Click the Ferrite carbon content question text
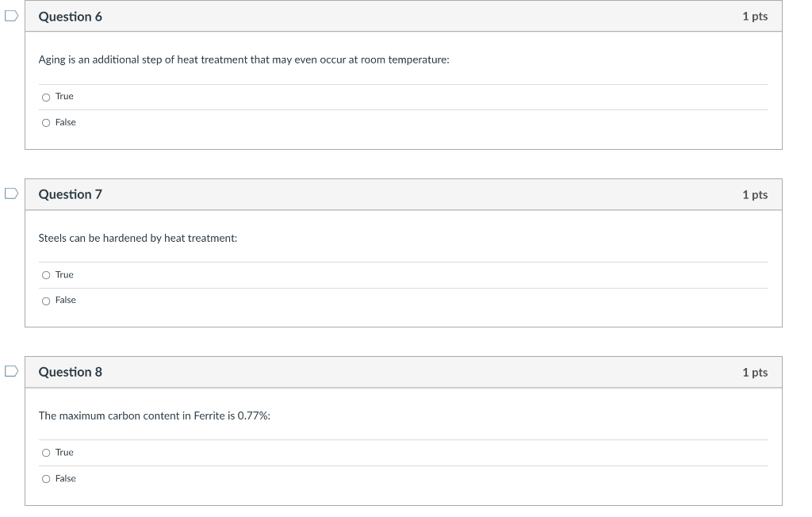The width and height of the screenshot is (812, 517). pyautogui.click(x=154, y=416)
